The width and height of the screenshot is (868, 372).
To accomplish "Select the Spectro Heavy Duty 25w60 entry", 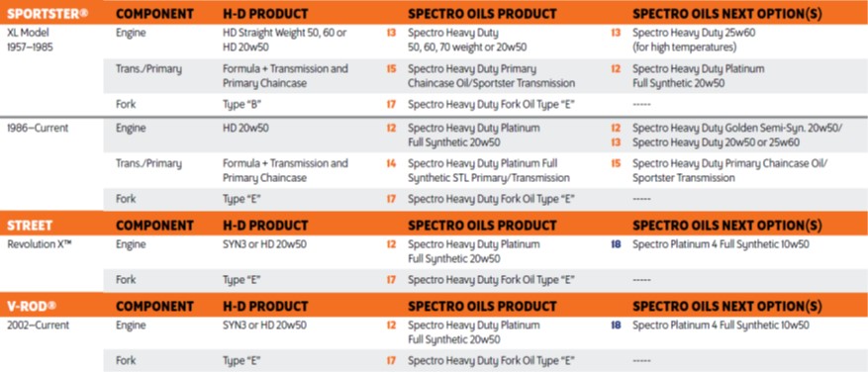I will [694, 40].
